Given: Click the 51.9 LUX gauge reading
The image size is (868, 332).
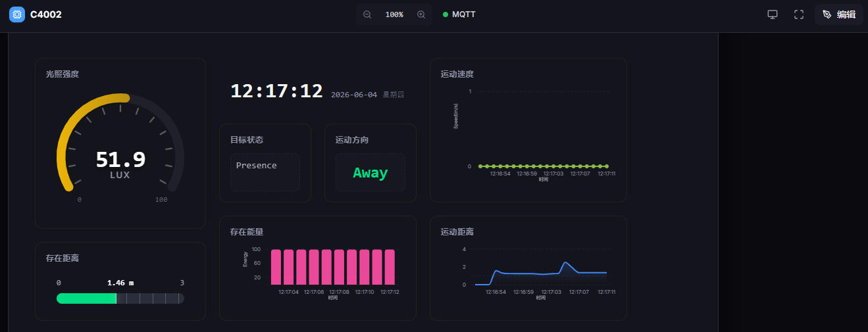Looking at the screenshot, I should (x=120, y=160).
